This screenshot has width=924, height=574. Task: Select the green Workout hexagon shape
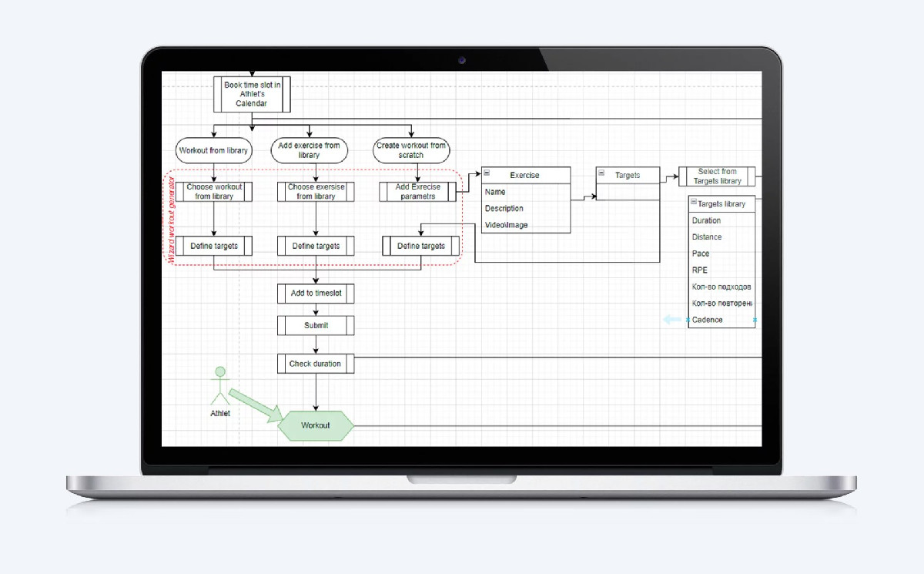pyautogui.click(x=316, y=425)
